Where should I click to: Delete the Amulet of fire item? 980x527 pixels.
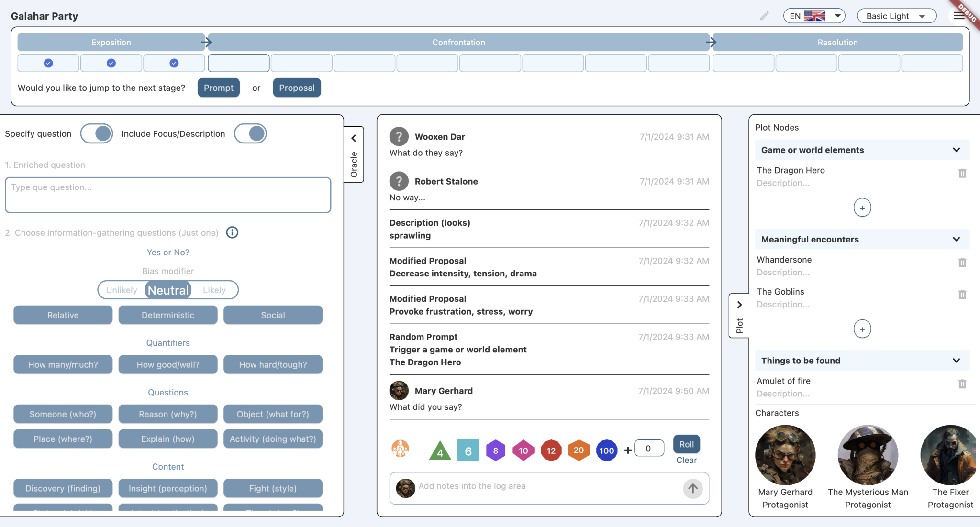coord(962,384)
